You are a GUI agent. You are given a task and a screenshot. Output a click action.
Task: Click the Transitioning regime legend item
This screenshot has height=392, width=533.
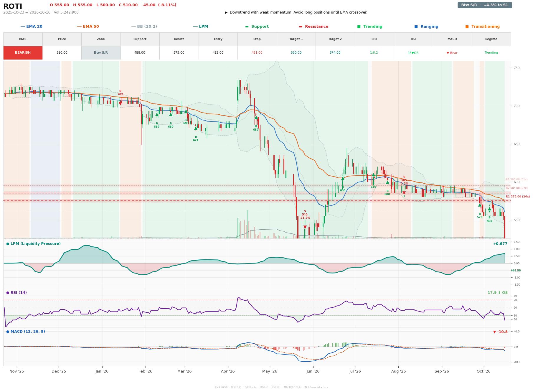pyautogui.click(x=483, y=27)
